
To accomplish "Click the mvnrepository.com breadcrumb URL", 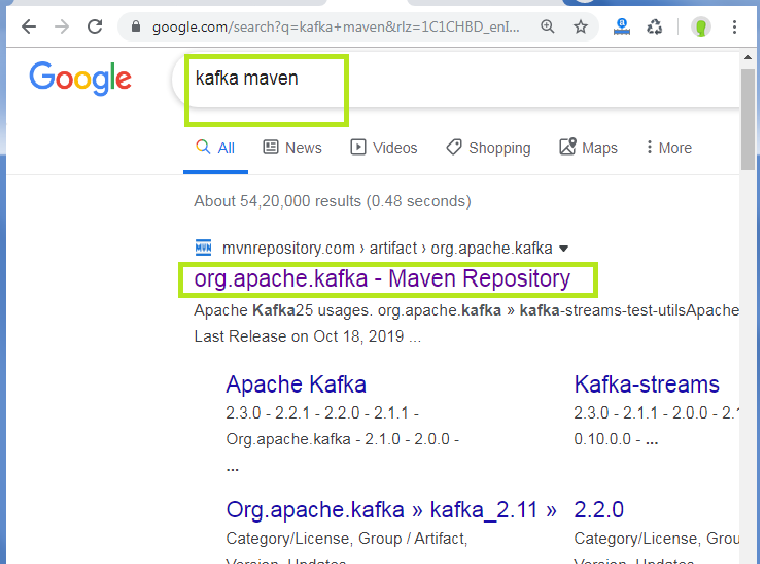I will [387, 248].
